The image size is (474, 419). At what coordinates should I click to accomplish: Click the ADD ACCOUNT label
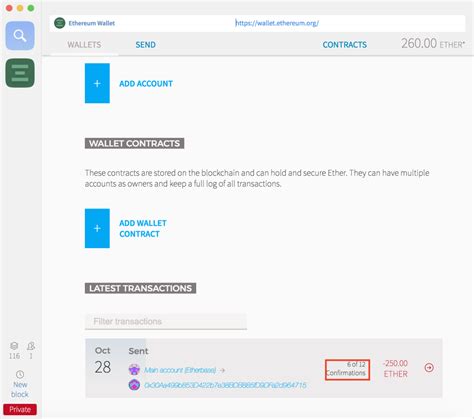click(146, 84)
